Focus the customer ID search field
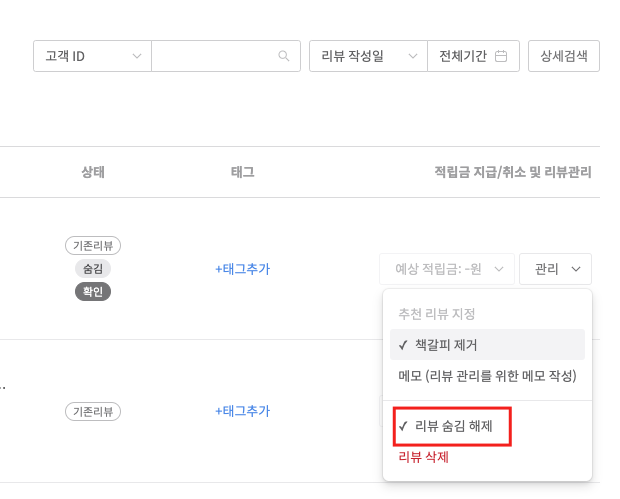 click(226, 56)
